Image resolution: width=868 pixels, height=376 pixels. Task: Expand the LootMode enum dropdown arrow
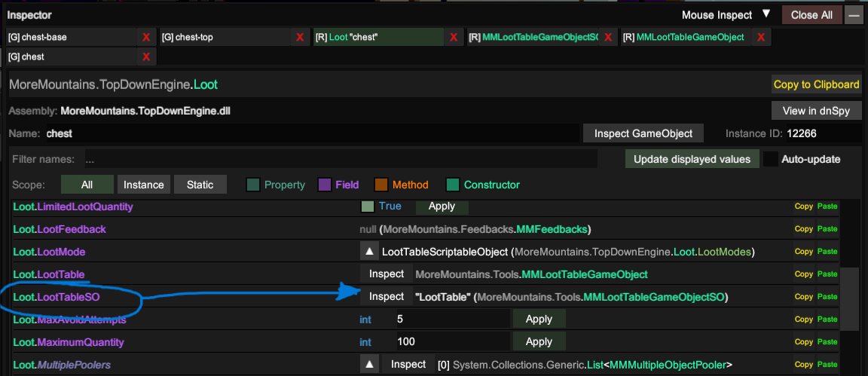(x=369, y=252)
